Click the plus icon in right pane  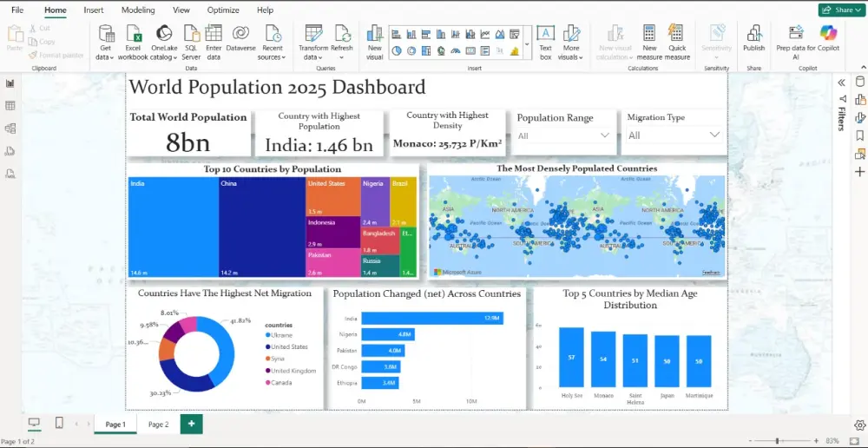(859, 172)
